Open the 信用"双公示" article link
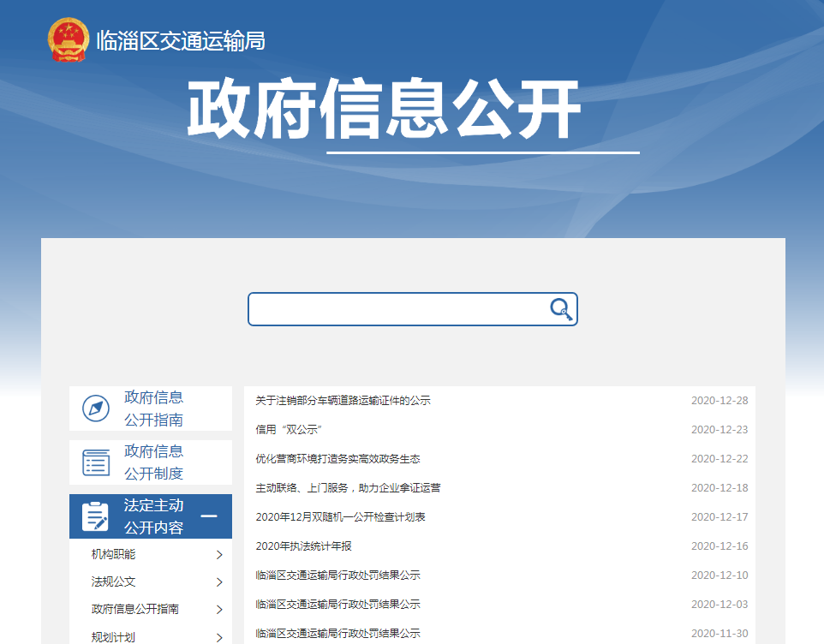Screen dimensions: 824x644 pos(288,430)
